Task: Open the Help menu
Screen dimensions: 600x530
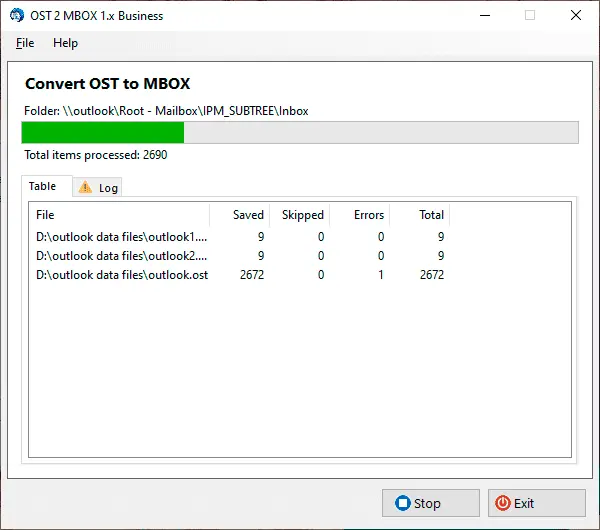Action: click(x=65, y=43)
